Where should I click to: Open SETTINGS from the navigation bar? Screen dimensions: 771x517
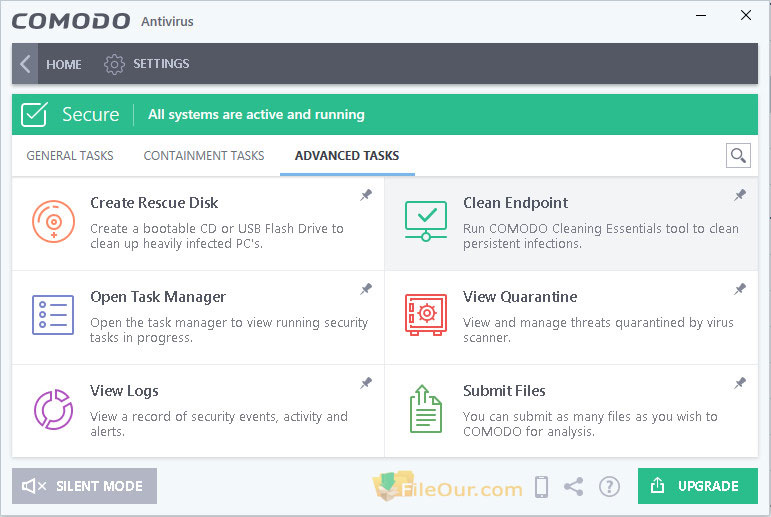161,64
